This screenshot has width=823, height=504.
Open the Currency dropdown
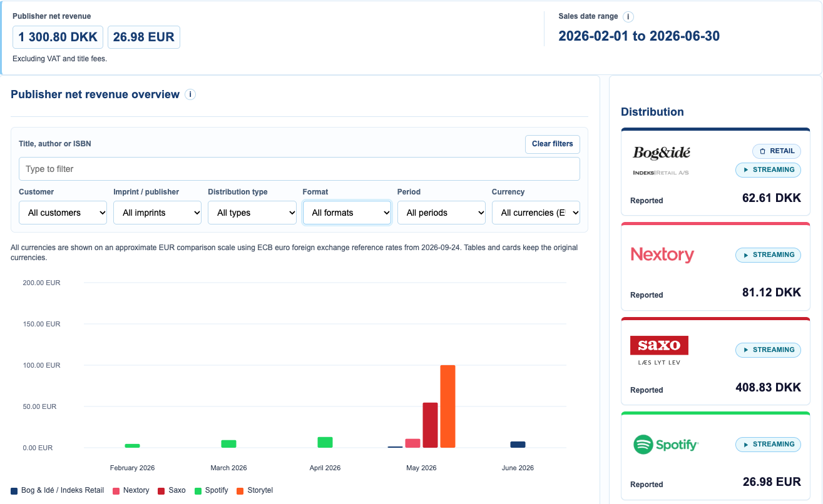pyautogui.click(x=536, y=213)
